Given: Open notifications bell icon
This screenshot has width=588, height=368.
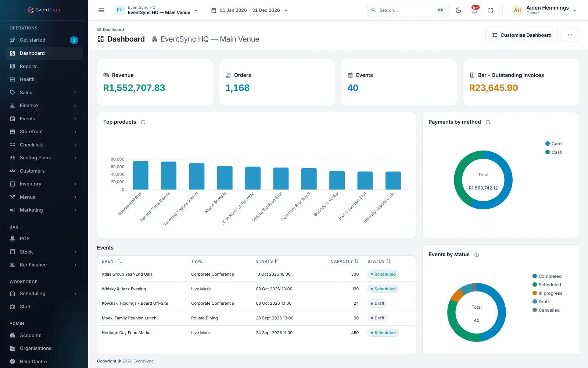Looking at the screenshot, I should (474, 10).
